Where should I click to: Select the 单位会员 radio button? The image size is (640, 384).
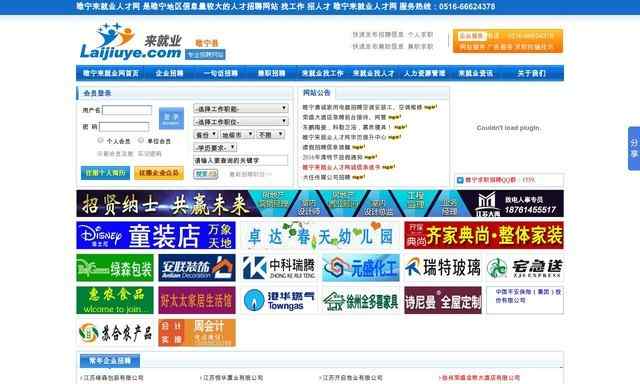click(141, 140)
